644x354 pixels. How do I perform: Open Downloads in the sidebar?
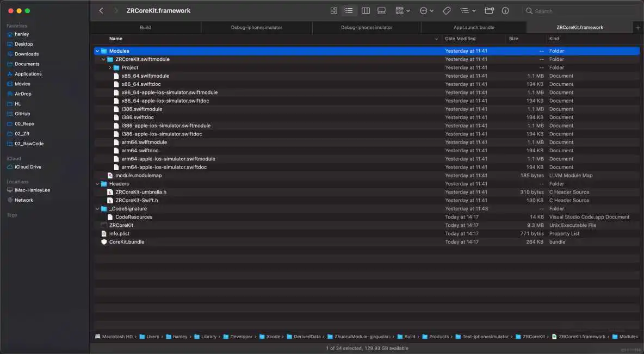pos(27,54)
